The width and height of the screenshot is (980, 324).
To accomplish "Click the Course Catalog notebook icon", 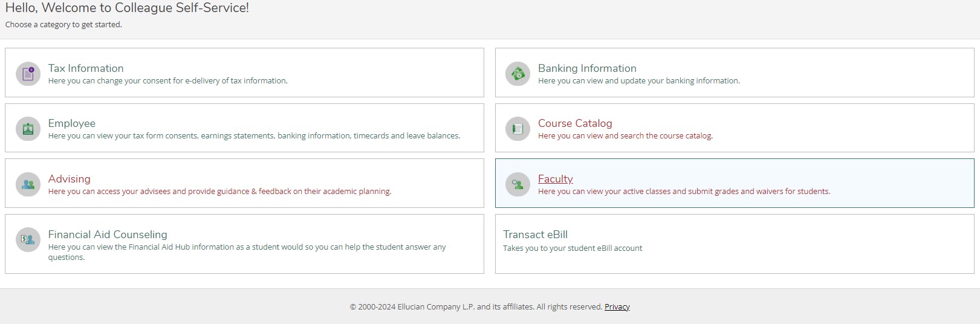I will [518, 129].
